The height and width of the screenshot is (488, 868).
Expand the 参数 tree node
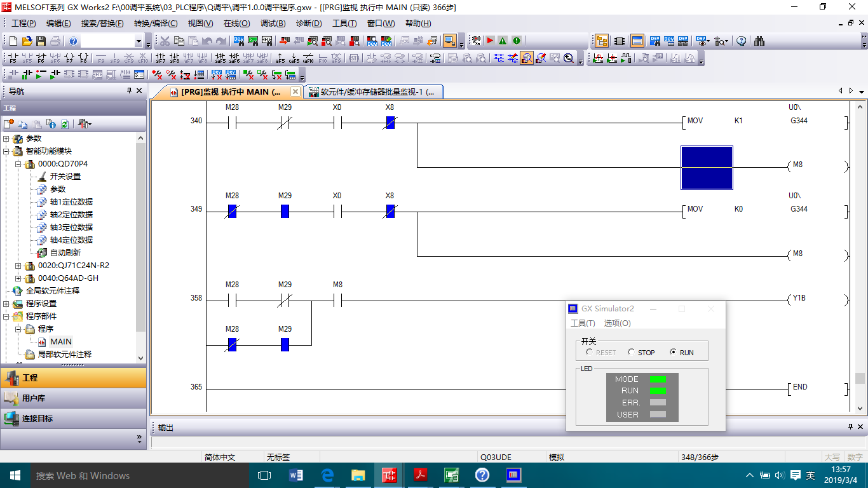6,139
